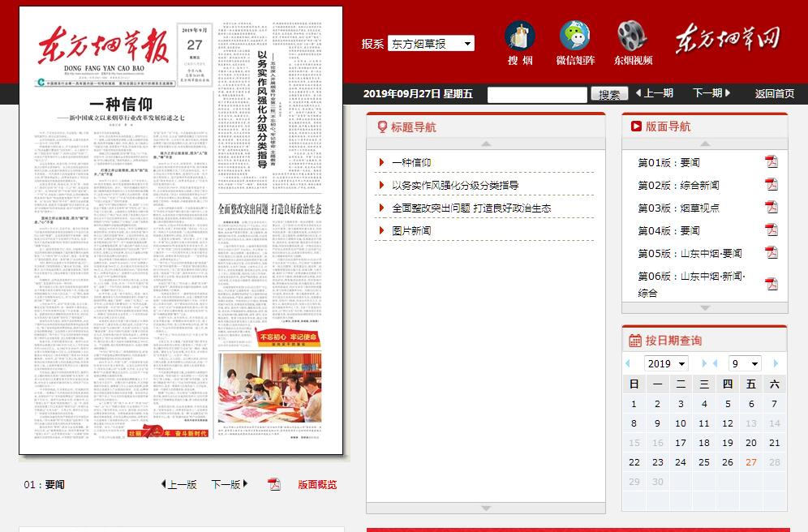Open the 微信矩阵 WeChat icon

pos(575,38)
